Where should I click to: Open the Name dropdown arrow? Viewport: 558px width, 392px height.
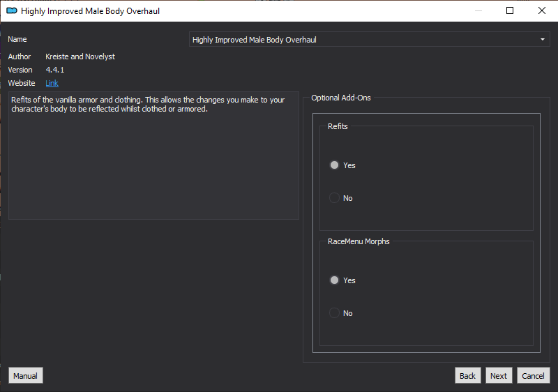point(543,40)
